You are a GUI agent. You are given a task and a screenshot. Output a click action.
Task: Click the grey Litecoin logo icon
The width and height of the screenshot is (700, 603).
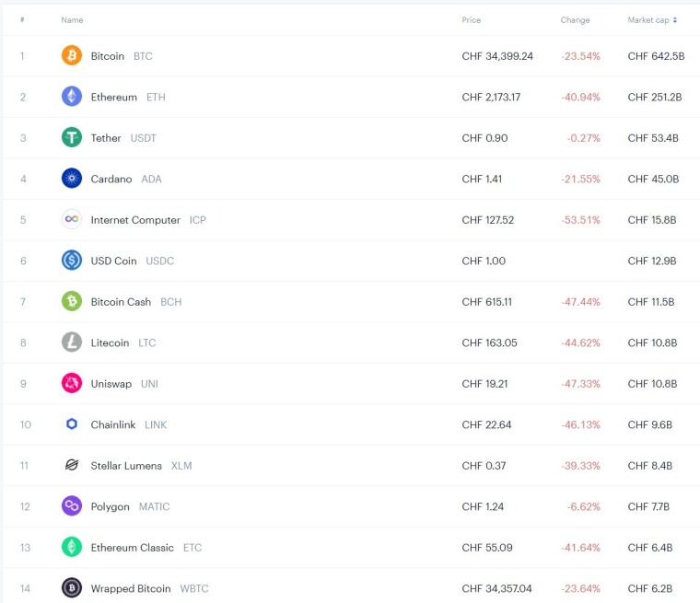[72, 342]
